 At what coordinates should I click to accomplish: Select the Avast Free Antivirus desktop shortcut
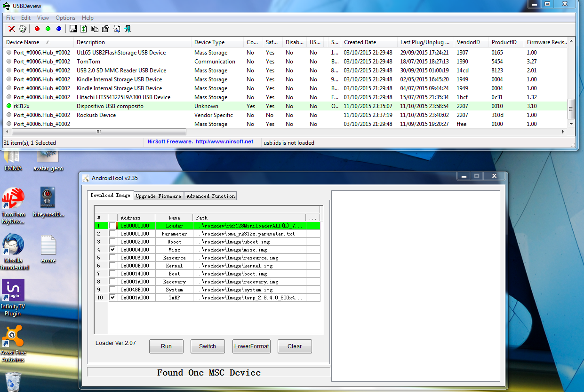(13, 344)
